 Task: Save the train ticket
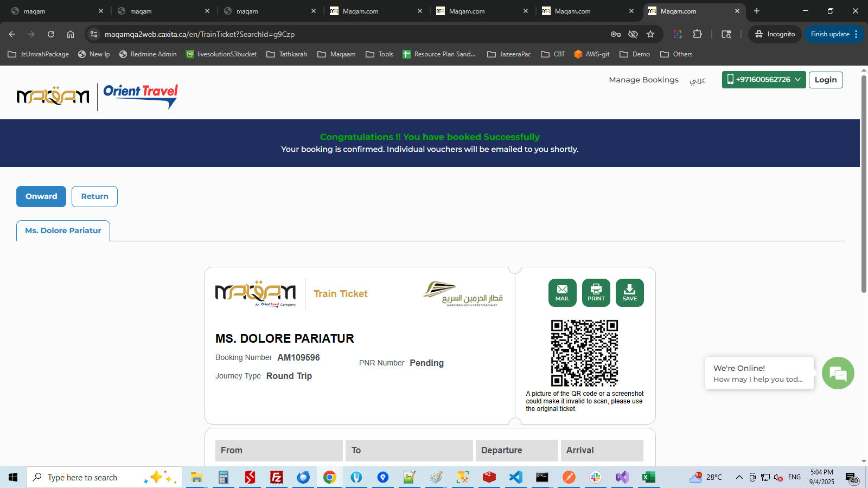tap(629, 293)
